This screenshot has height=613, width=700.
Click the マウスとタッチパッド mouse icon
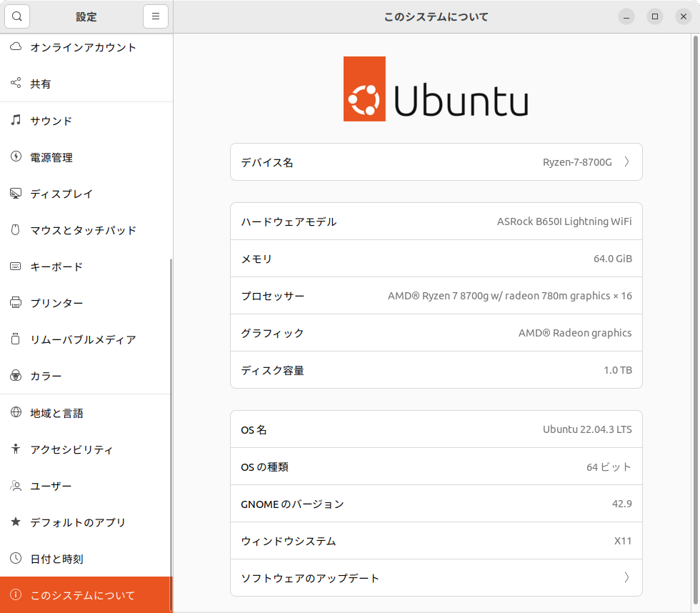[16, 230]
